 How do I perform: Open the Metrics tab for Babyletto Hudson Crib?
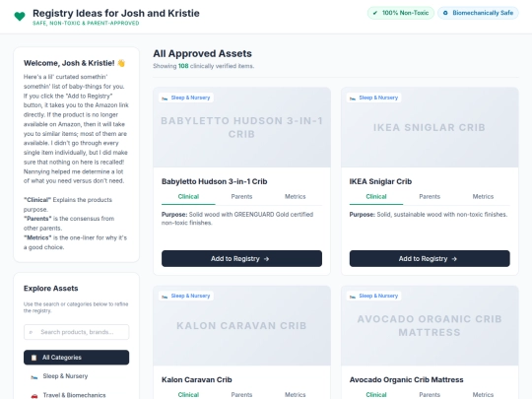pos(296,197)
